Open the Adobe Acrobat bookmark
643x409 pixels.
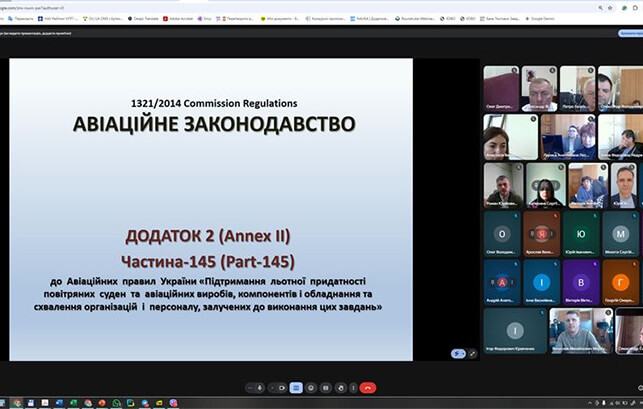(178, 18)
